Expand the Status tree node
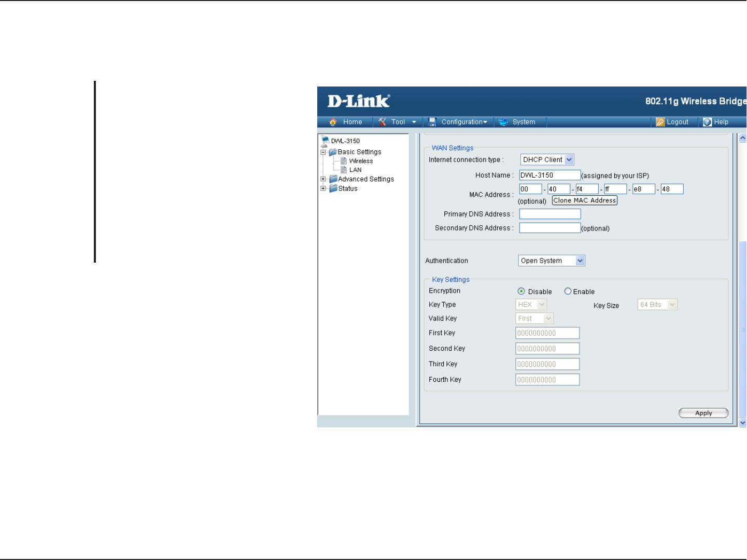Image resolution: width=747 pixels, height=560 pixels. [323, 189]
